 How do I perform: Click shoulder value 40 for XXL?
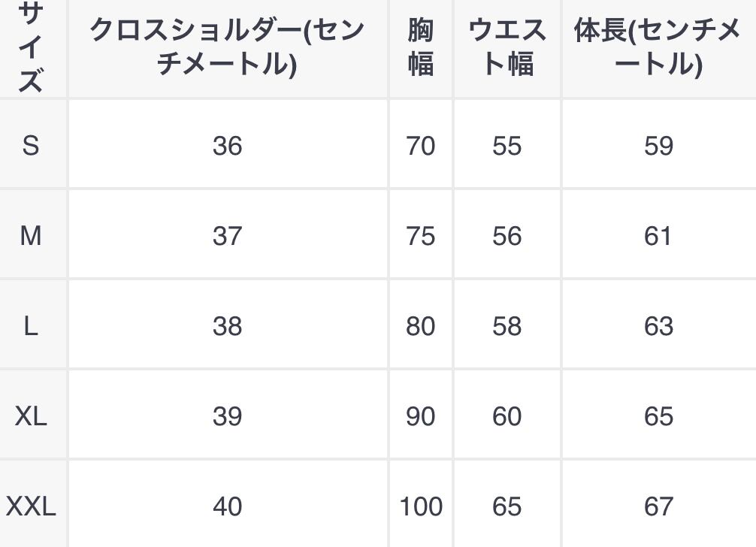pyautogui.click(x=227, y=506)
